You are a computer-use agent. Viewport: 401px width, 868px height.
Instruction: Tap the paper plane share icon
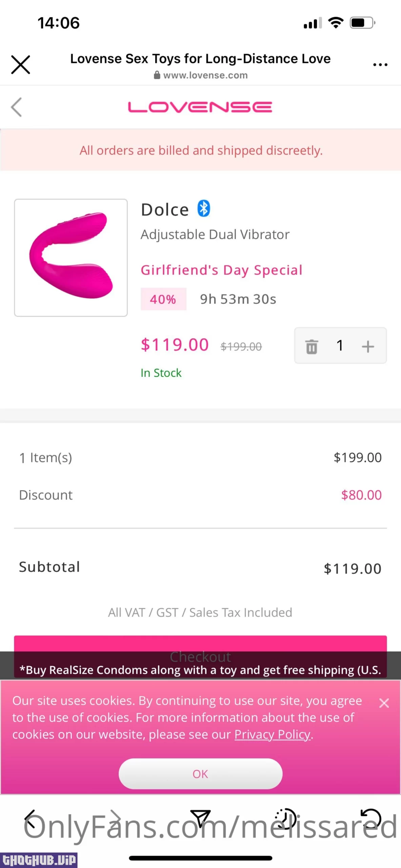pyautogui.click(x=200, y=818)
